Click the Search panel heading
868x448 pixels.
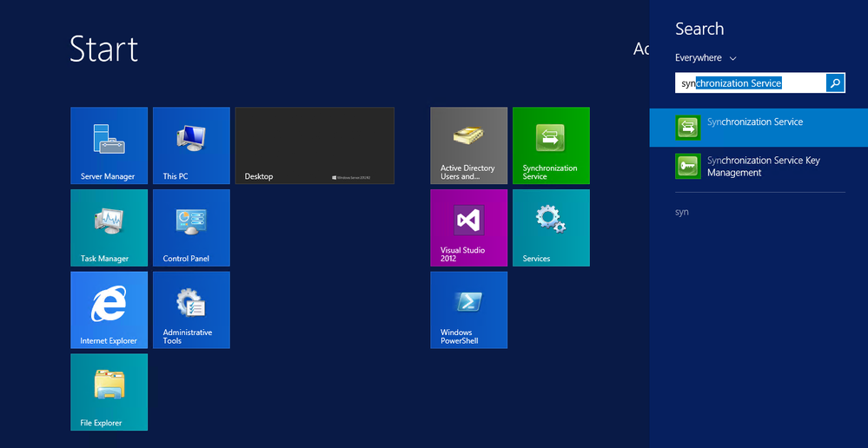coord(699,29)
